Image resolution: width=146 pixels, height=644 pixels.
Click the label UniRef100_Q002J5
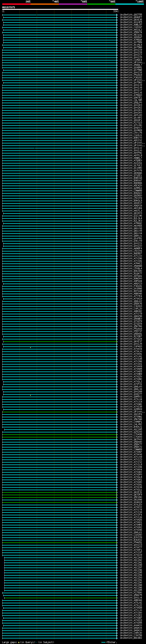coord(131,344)
